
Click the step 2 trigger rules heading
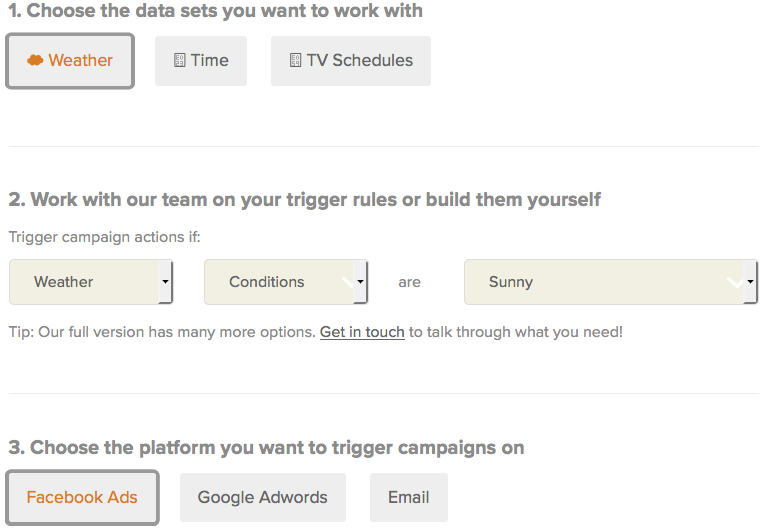coord(304,199)
